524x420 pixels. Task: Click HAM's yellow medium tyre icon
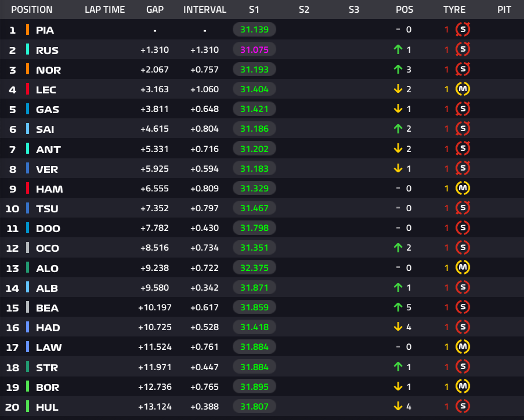click(463, 188)
